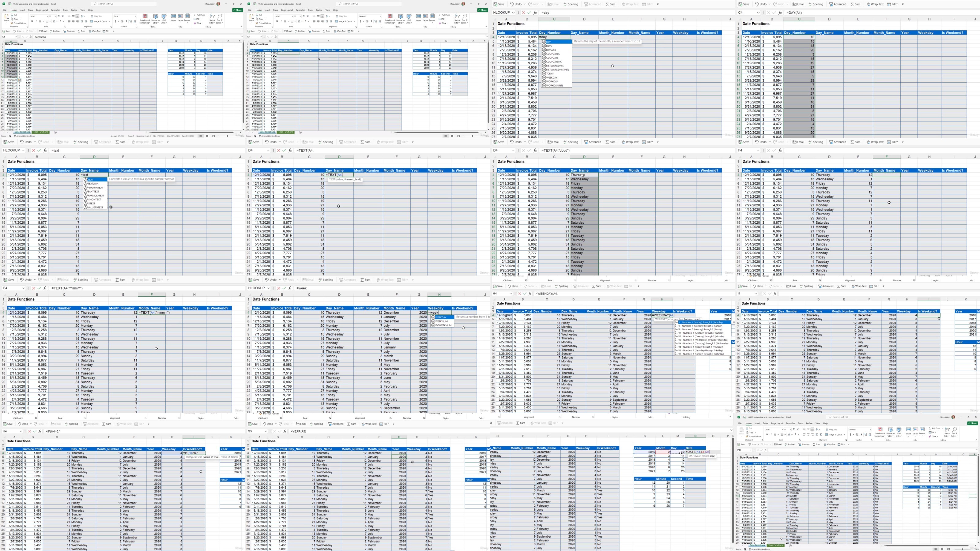This screenshot has height=551, width=980.
Task: Click zoom slider in window with name box C4
Action: (x=473, y=136)
